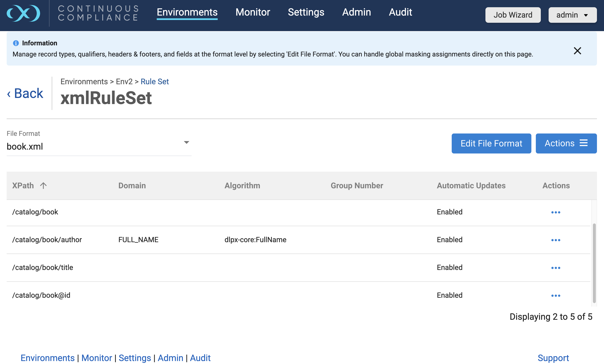Open the Support footer link
Image resolution: width=604 pixels, height=364 pixels.
click(x=553, y=358)
